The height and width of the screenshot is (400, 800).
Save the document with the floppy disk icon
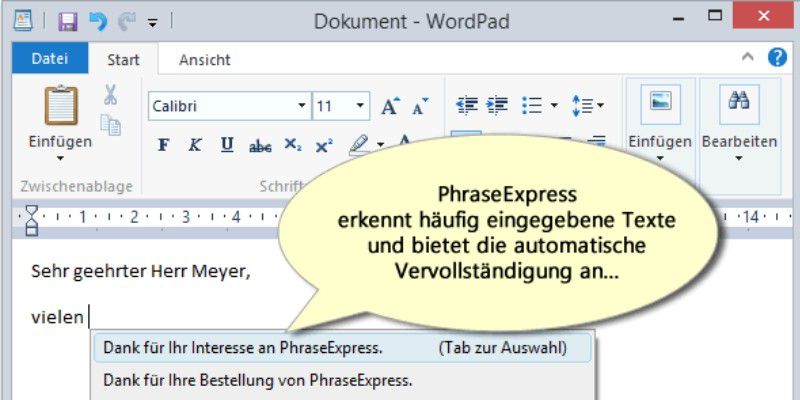(x=67, y=21)
